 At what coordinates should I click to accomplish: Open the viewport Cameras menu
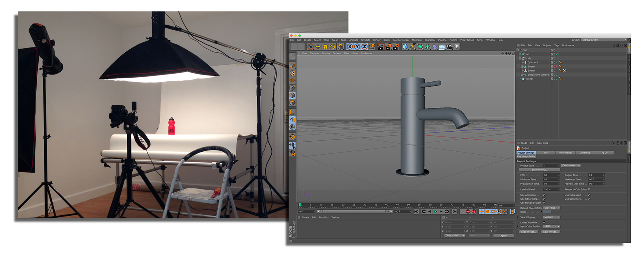(x=315, y=53)
